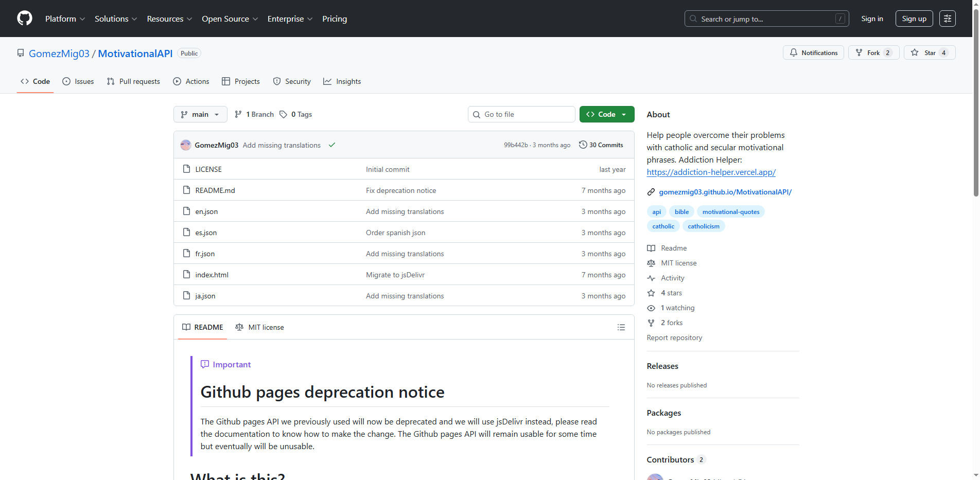Open the ja.json file
Viewport: 980px width, 480px height.
click(205, 296)
